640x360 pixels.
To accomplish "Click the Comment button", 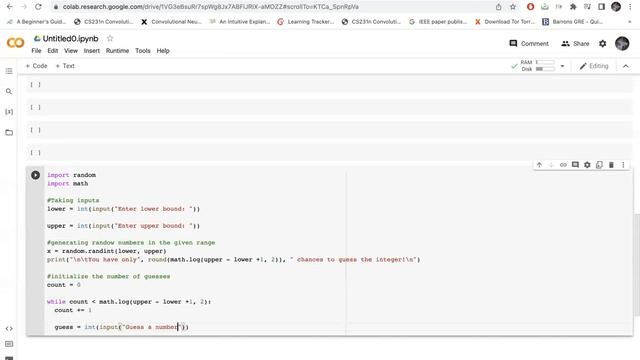I will tap(529, 43).
